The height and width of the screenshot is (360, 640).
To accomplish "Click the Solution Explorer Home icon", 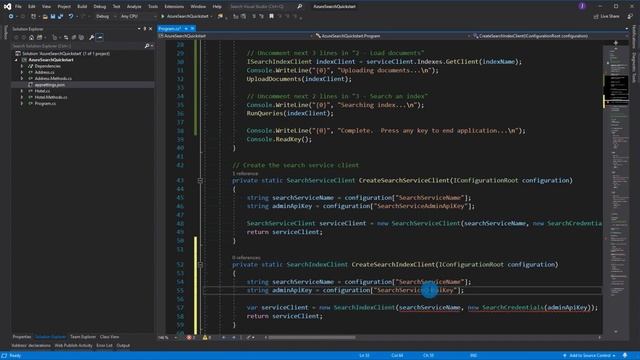I will pyautogui.click(x=31, y=37).
